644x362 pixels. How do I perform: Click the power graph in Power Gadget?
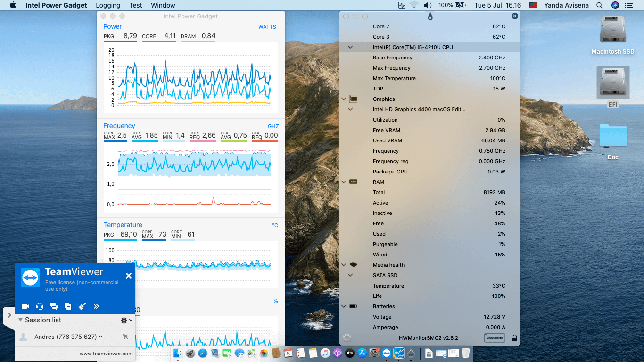pyautogui.click(x=190, y=77)
